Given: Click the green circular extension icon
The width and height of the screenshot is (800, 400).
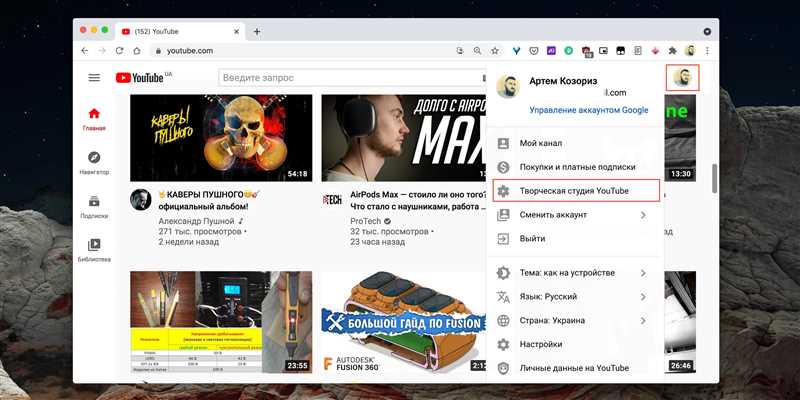Looking at the screenshot, I should pos(568,51).
